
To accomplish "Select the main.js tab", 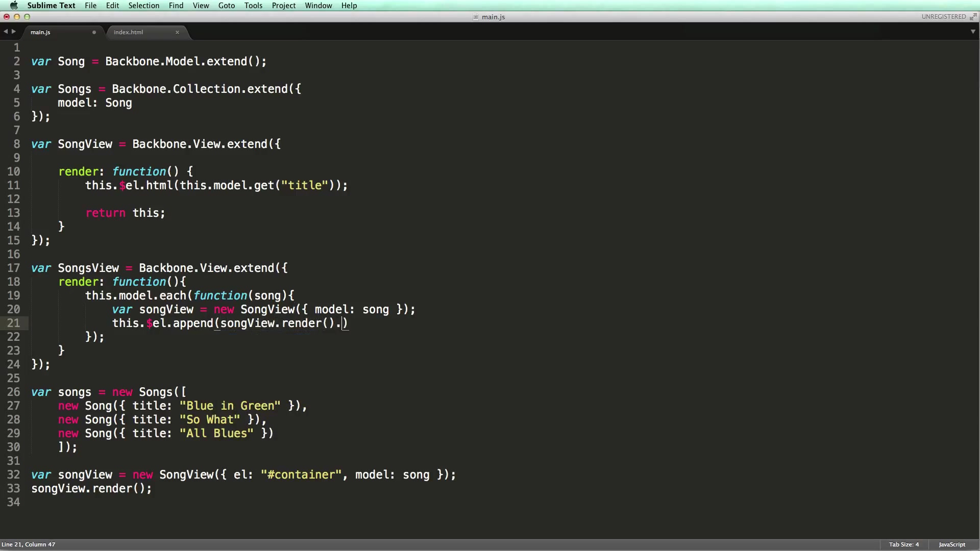I will point(41,32).
